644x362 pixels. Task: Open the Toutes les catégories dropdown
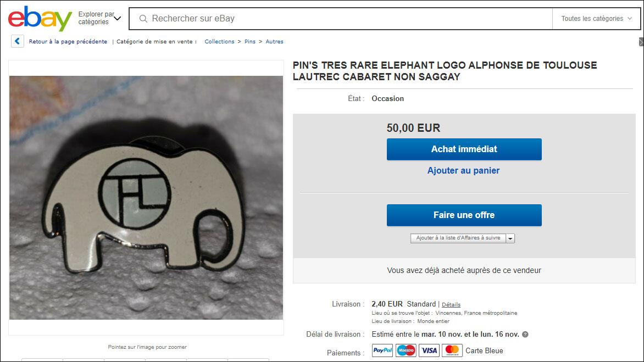click(x=596, y=19)
